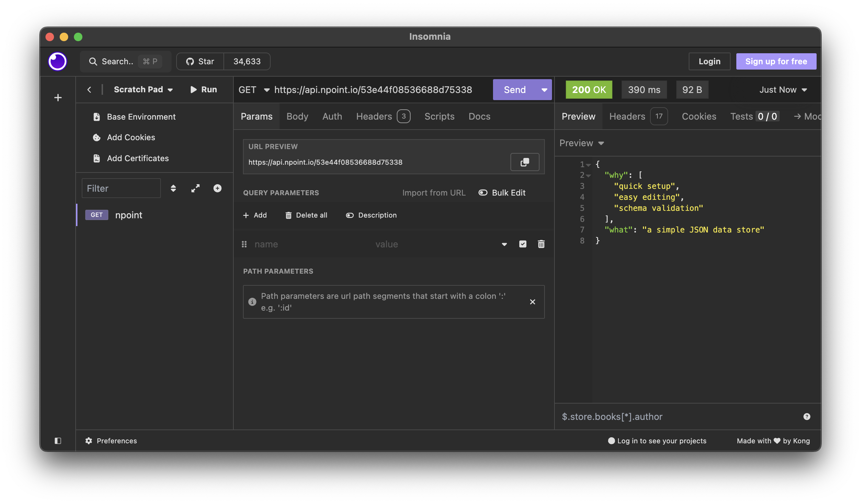The height and width of the screenshot is (504, 861).
Task: Click the Preferences gear icon
Action: click(89, 441)
